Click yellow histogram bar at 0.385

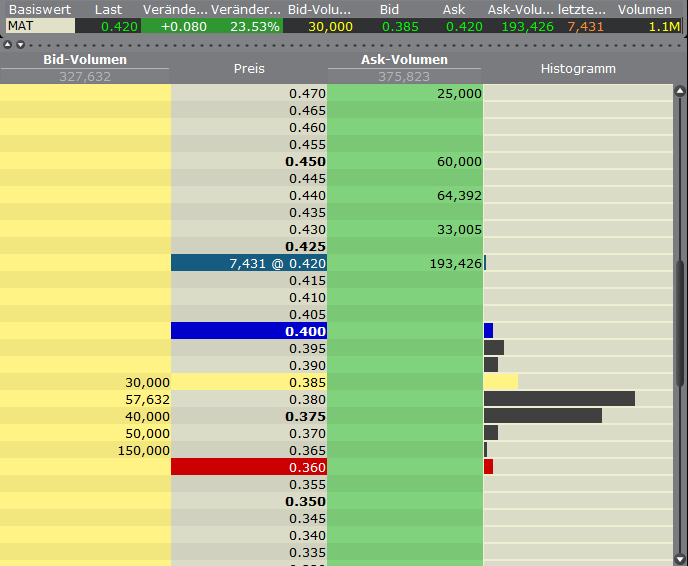501,381
